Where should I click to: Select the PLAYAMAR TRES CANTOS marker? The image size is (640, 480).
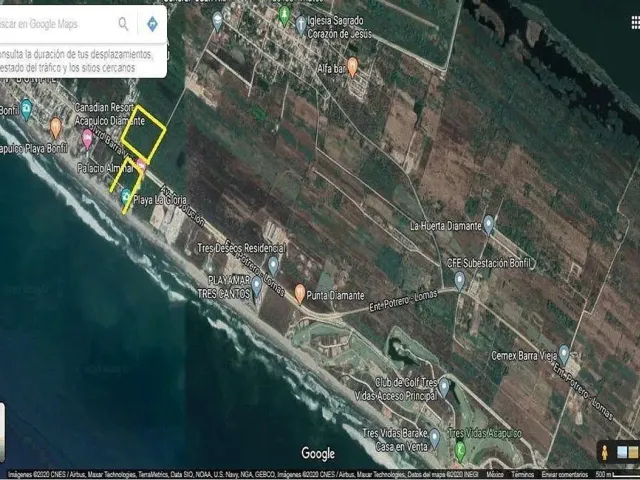[256, 286]
